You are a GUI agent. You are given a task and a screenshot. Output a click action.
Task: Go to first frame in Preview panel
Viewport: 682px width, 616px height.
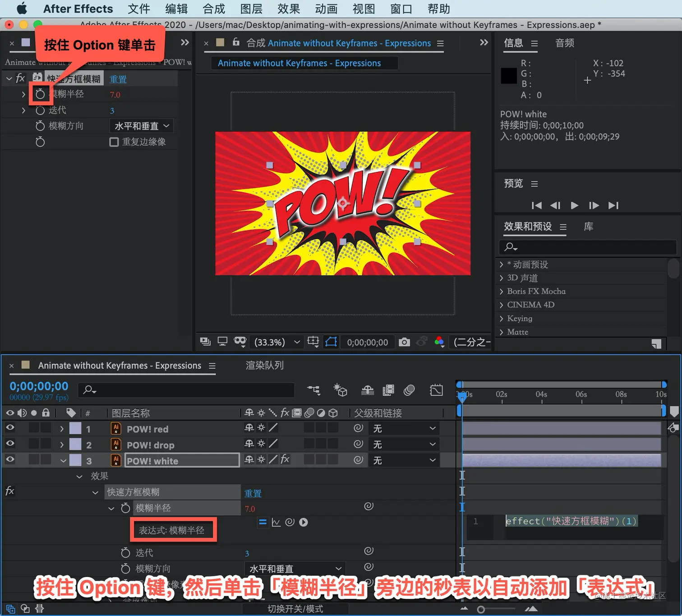536,206
